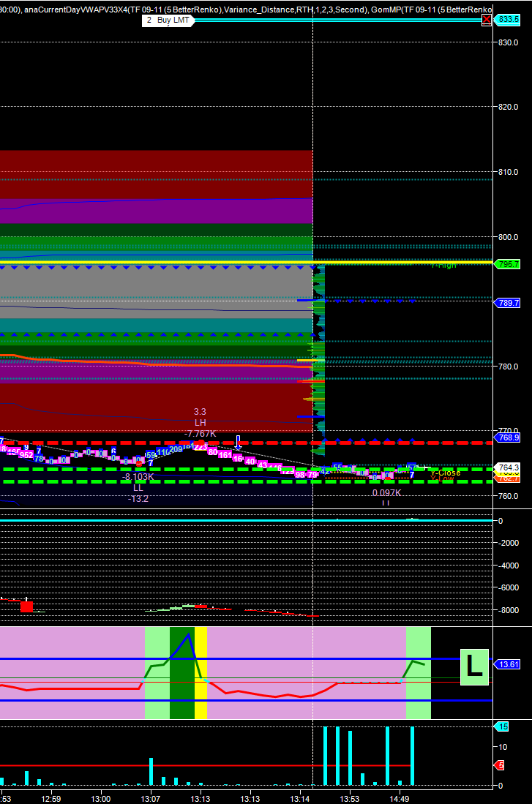This screenshot has height=804, width=532.
Task: Select the 'Y-Low' line label
Action: click(442, 479)
